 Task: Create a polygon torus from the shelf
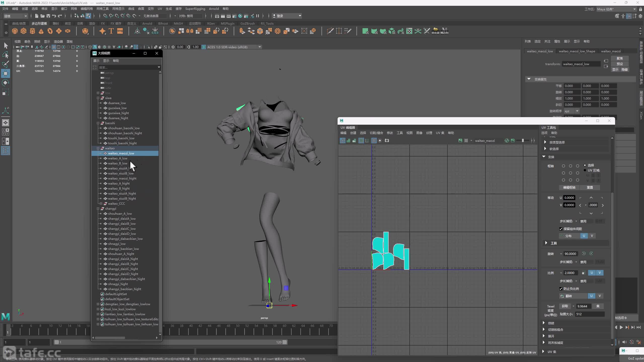(x=50, y=31)
